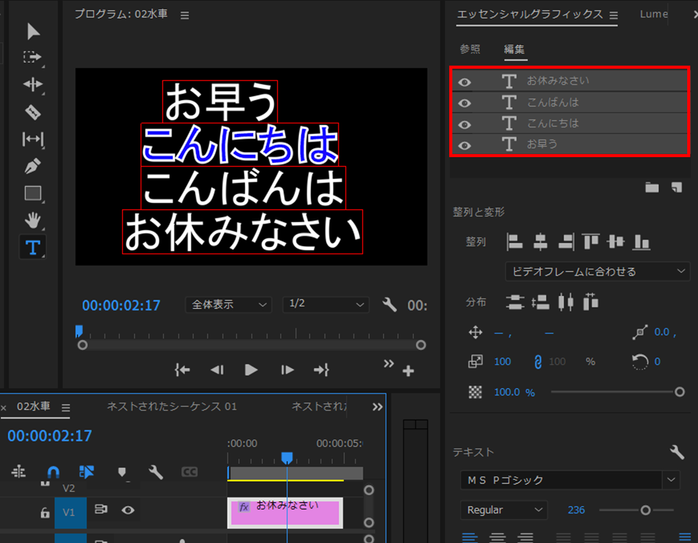Open ＭＳ Ｐゴシック font dropdown

click(x=570, y=480)
